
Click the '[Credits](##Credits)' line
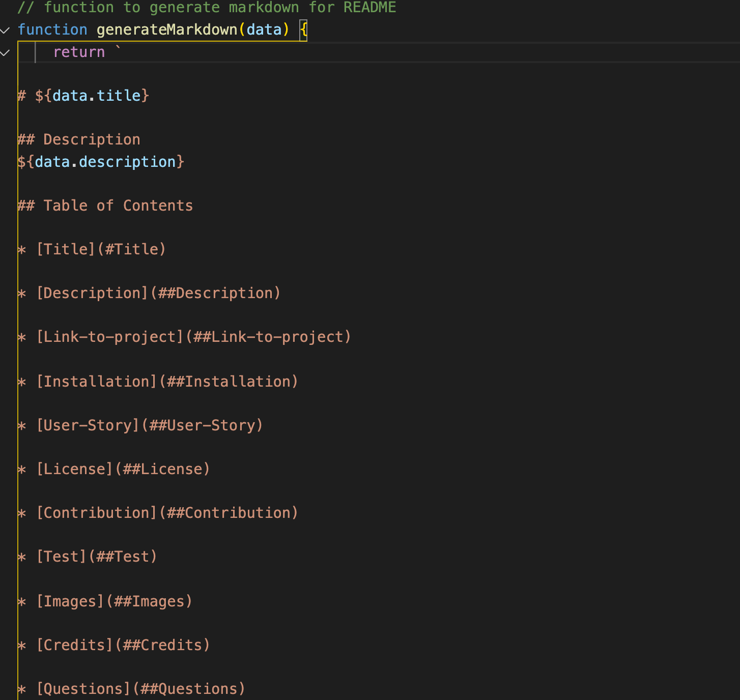pyautogui.click(x=114, y=645)
